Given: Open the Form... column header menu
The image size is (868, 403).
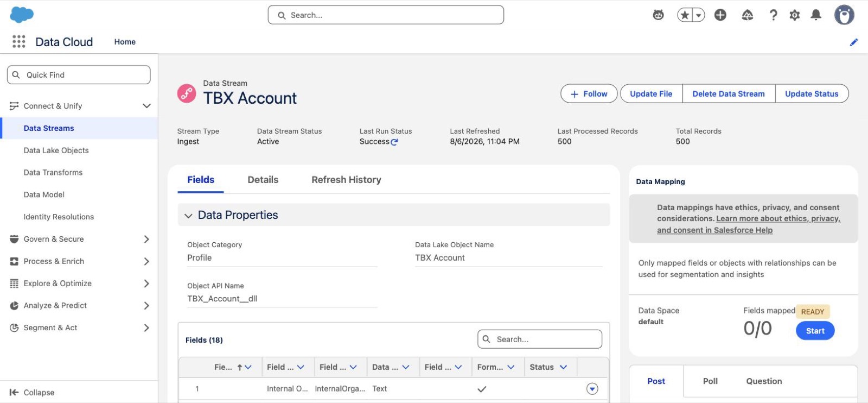Looking at the screenshot, I should pos(511,367).
